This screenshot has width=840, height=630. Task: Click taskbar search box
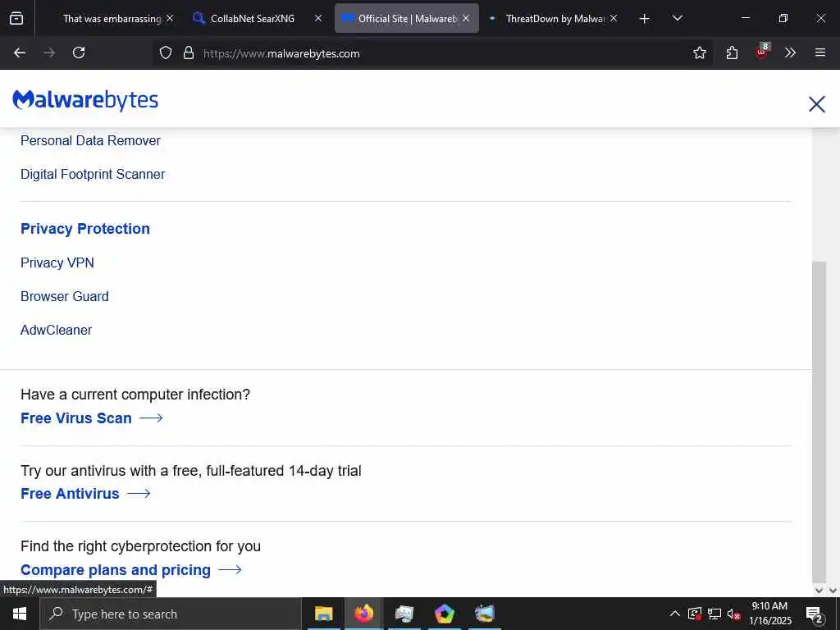tap(171, 614)
